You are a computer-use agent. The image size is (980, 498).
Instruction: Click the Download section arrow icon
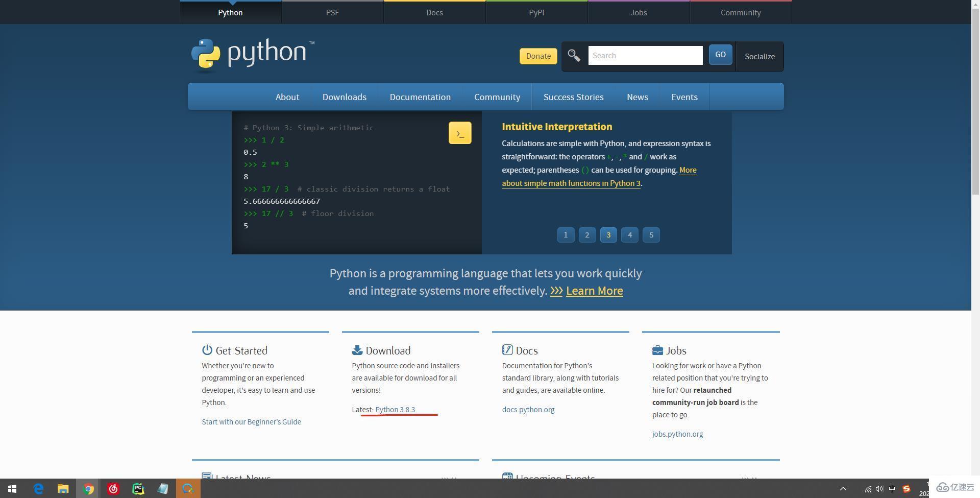point(357,350)
